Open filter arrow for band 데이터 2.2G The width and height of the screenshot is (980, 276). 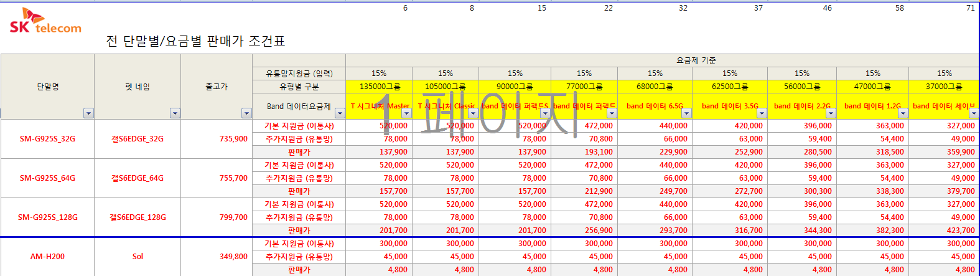click(x=831, y=113)
